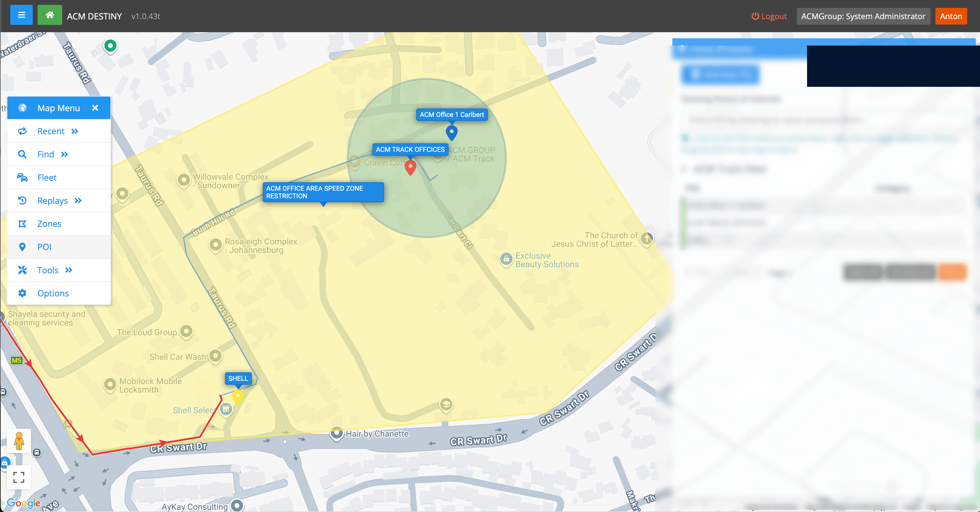Open the Recent menu entry
Screen dimensions: 980x512
59,131
